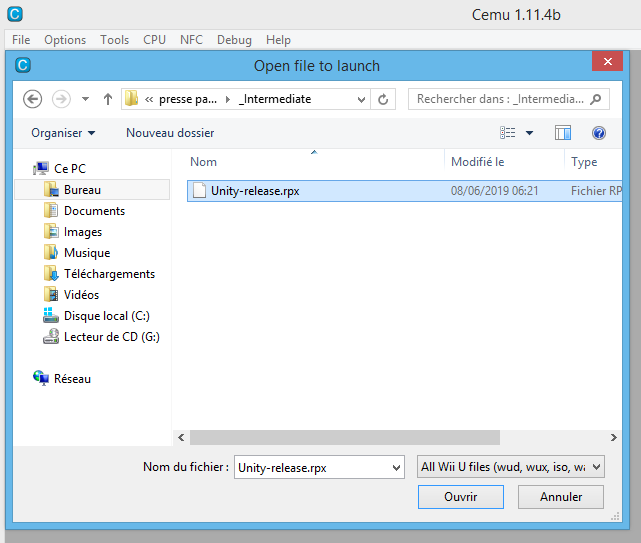Image resolution: width=641 pixels, height=543 pixels.
Task: Click the Cemu icon in dialog title bar
Action: click(x=23, y=65)
